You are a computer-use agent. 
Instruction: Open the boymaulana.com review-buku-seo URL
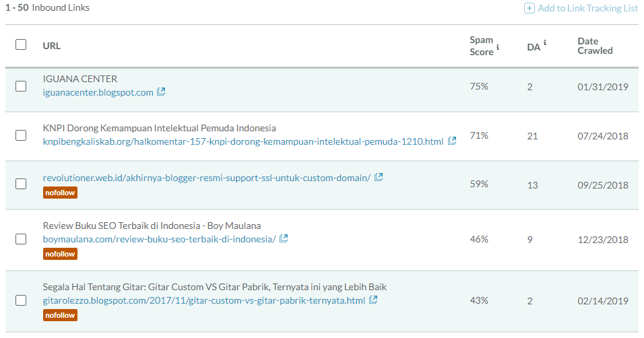160,239
